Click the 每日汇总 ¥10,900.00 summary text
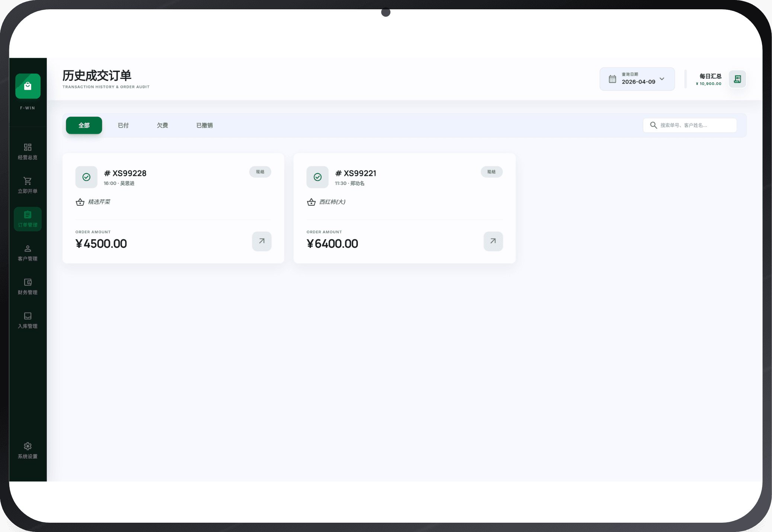 point(709,79)
